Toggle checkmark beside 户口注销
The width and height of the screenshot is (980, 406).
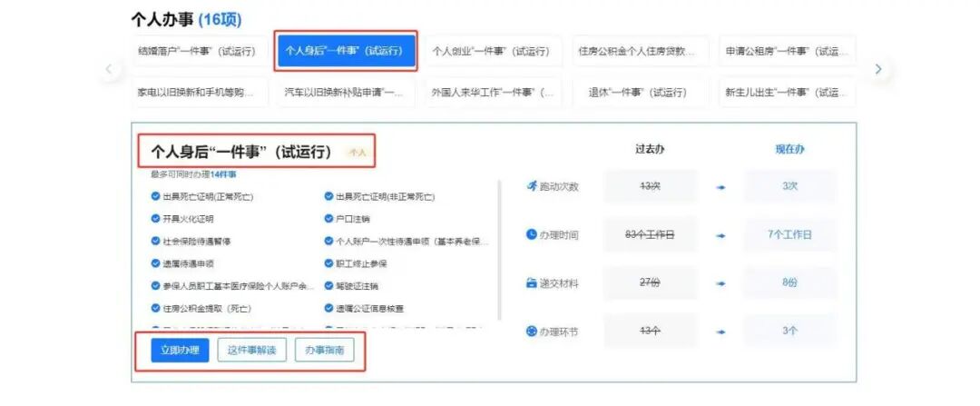[x=328, y=219]
